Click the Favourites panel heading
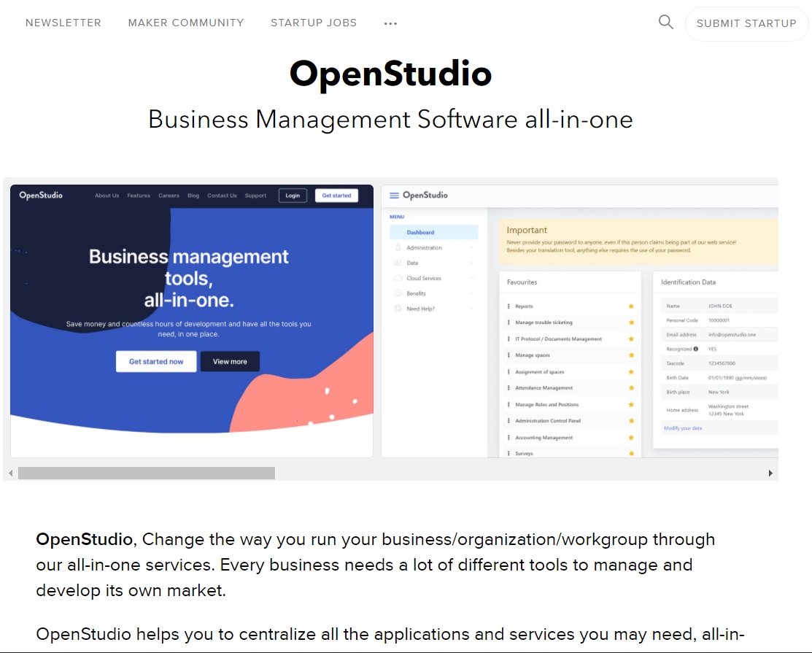812x653 pixels. [x=522, y=282]
